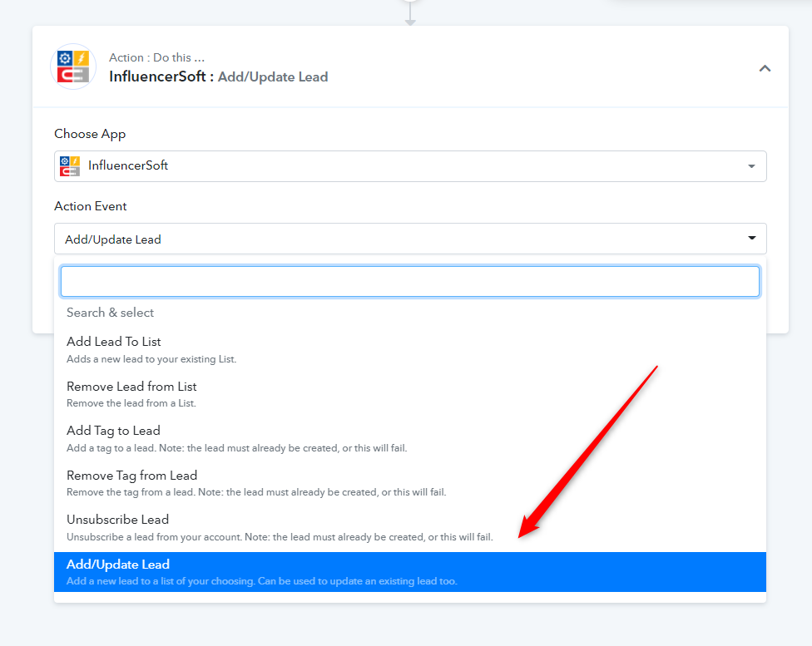Viewport: 812px width, 646px height.
Task: Select the Add Lead To List option
Action: [x=410, y=349]
